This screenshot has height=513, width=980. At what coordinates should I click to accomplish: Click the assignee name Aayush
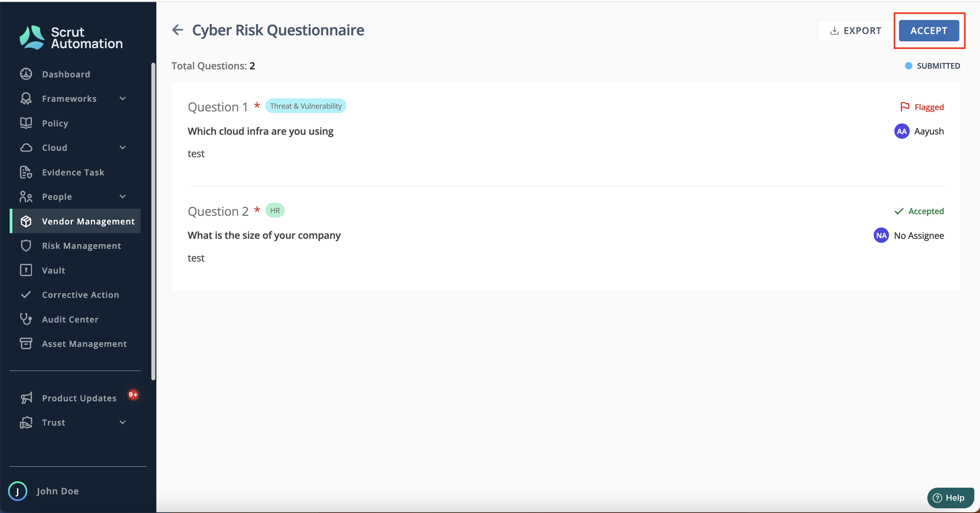(x=929, y=131)
